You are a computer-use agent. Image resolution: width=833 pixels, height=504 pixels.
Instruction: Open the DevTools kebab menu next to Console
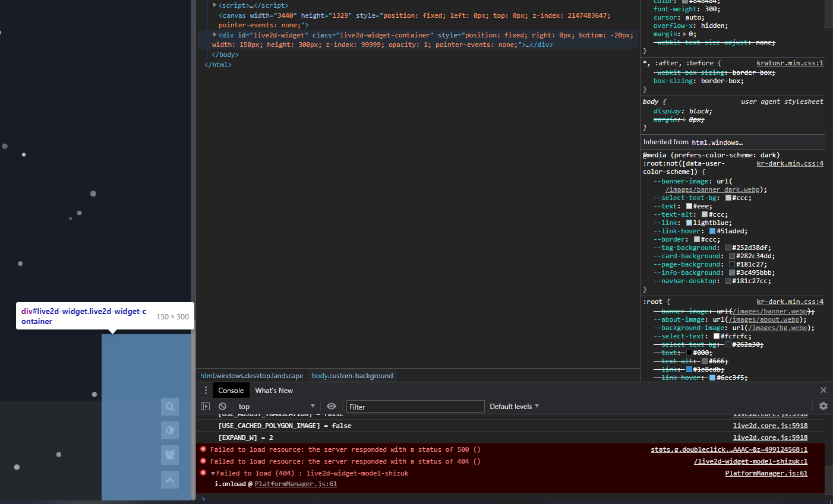click(x=205, y=390)
